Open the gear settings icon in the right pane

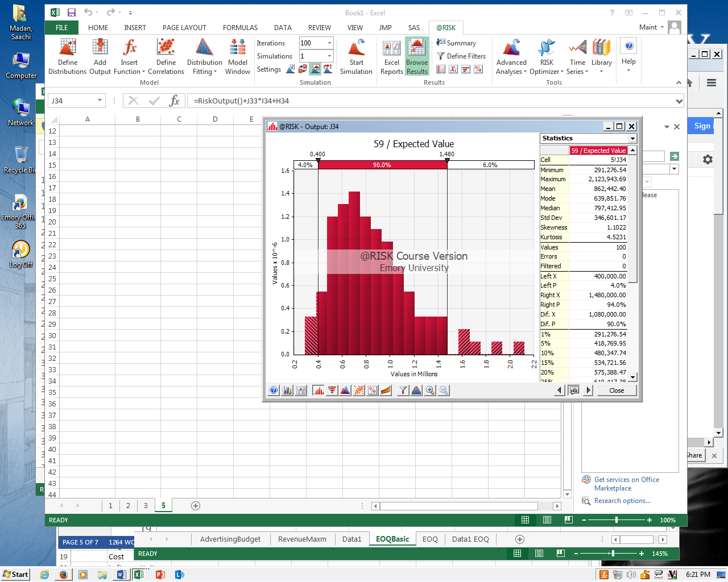(708, 160)
